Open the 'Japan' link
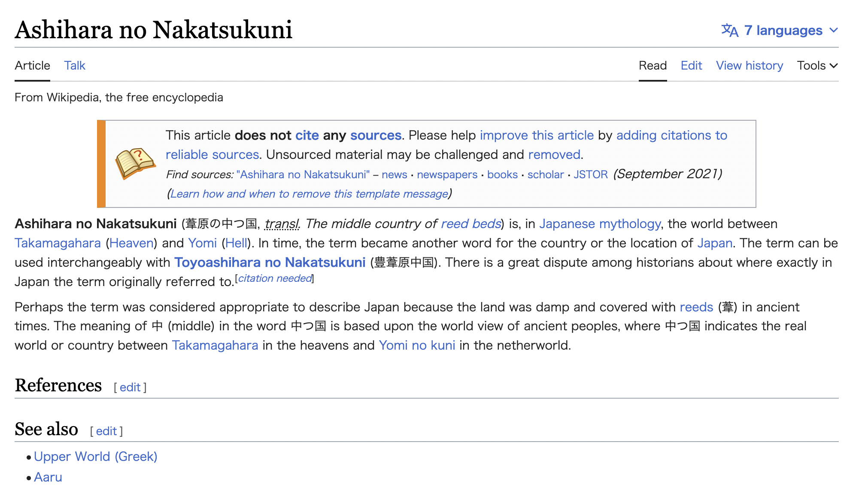Screen dimensions: 868x494 click(715, 243)
